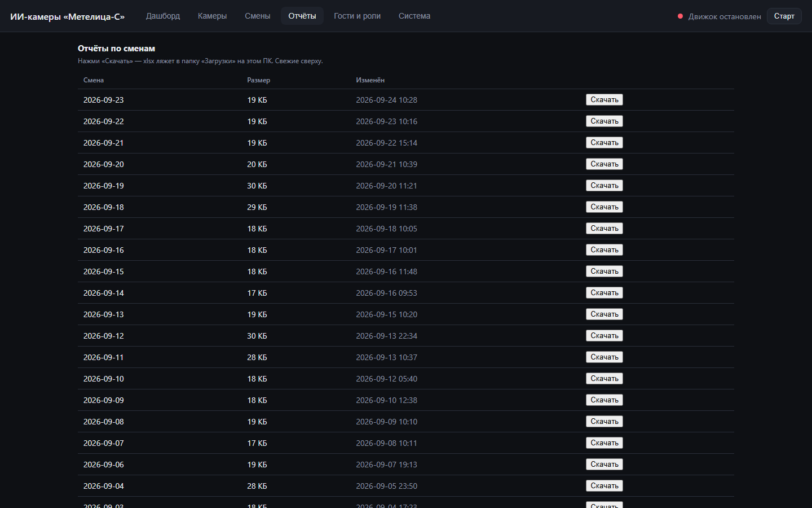Download the xlsx for shift 2026-09-14

(604, 293)
